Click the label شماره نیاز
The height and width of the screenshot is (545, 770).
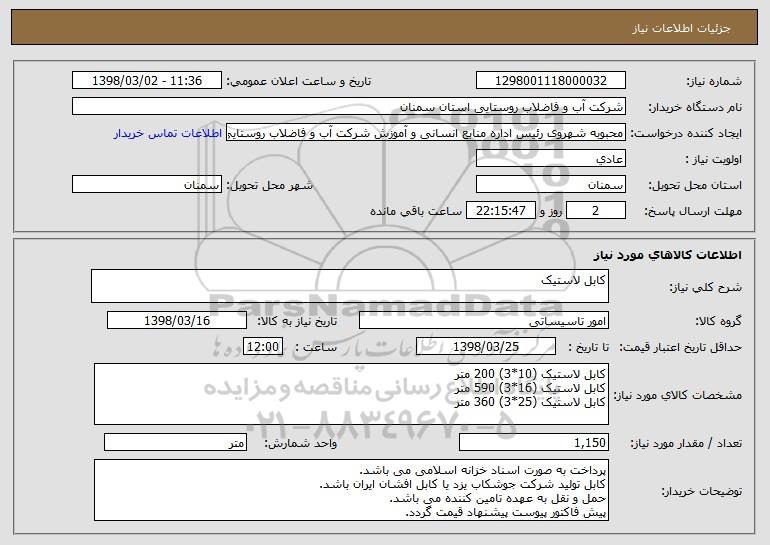pyautogui.click(x=716, y=82)
